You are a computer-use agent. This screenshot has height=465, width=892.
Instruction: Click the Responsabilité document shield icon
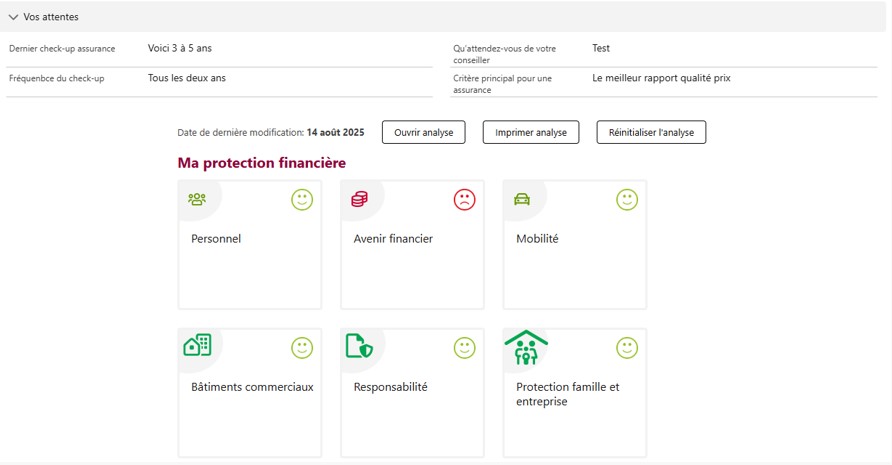click(359, 346)
